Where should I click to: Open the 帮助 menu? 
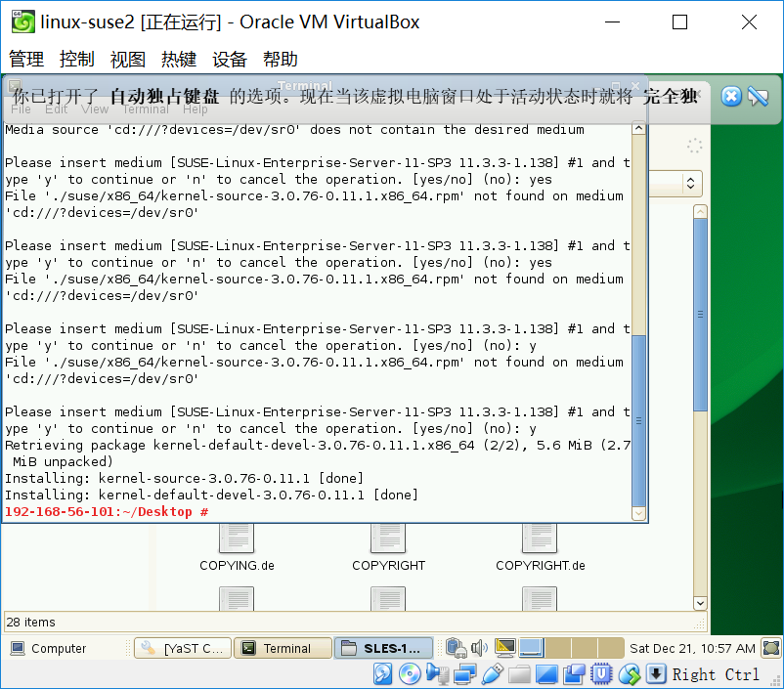click(x=281, y=59)
